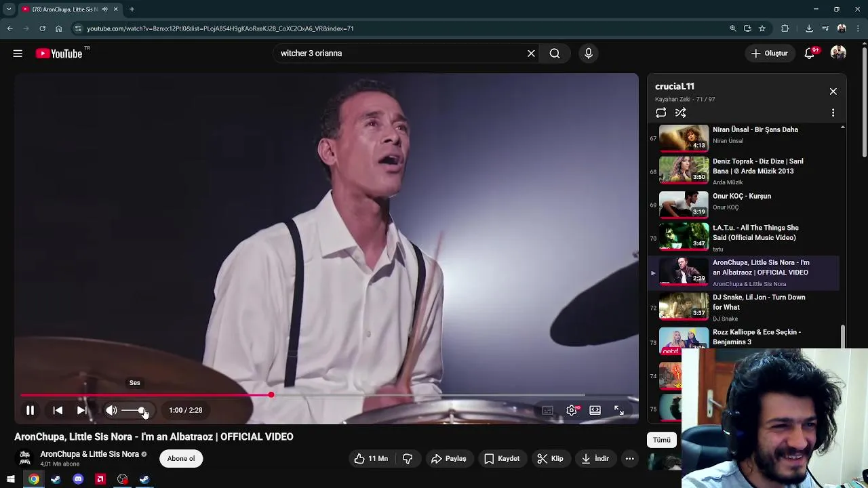
Task: Close the crucialL11 playlist panel
Action: pos(833,91)
